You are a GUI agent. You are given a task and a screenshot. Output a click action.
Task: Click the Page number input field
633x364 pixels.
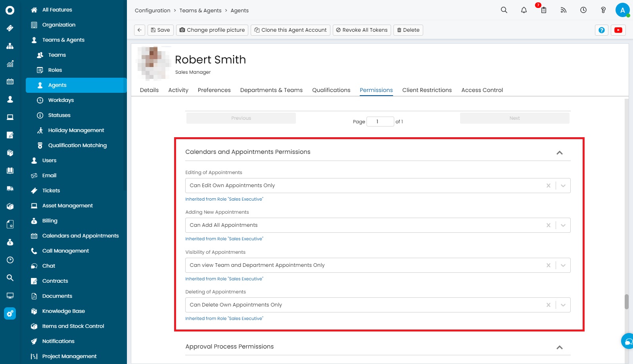point(380,121)
